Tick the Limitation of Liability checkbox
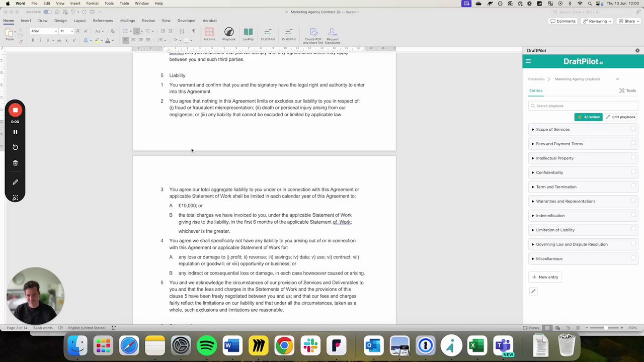The image size is (644, 362). (633, 229)
